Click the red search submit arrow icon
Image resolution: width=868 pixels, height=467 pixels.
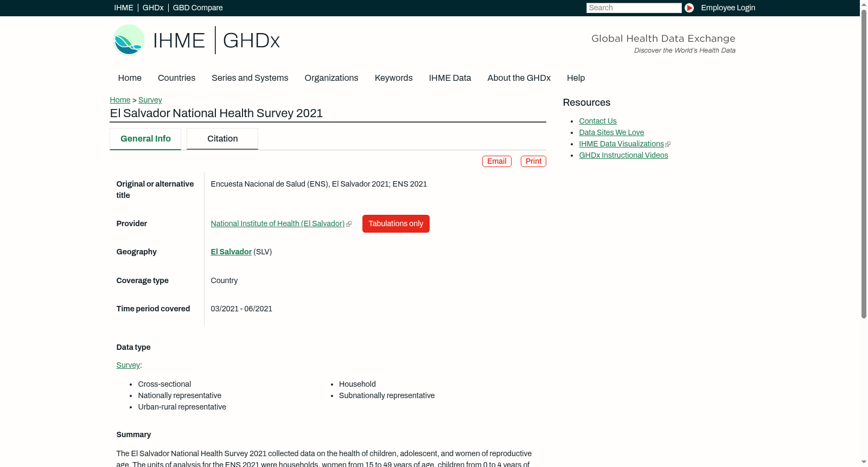[689, 8]
